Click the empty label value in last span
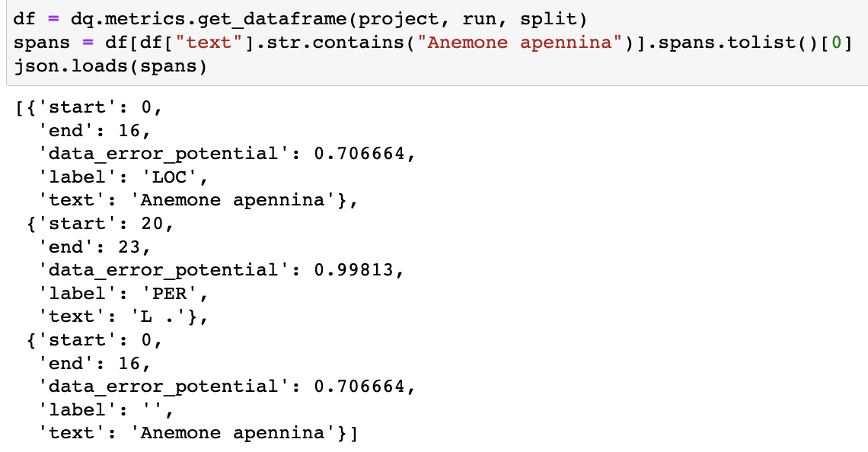This screenshot has width=868, height=452. (x=152, y=409)
